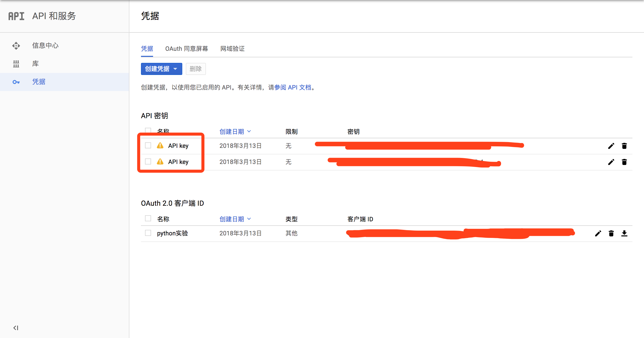Click the edit pencil for second API key
The height and width of the screenshot is (338, 644).
[x=611, y=162]
